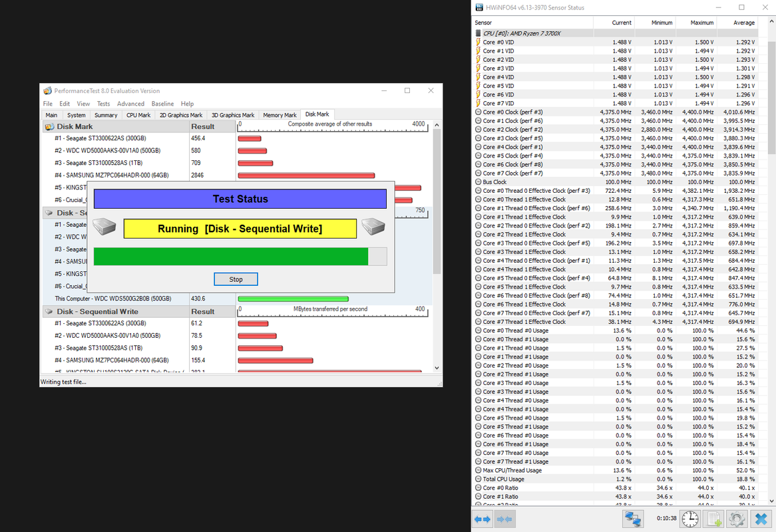776x532 pixels.
Task: Open HWiNFO remote network monitoring computers icon
Action: (x=632, y=519)
